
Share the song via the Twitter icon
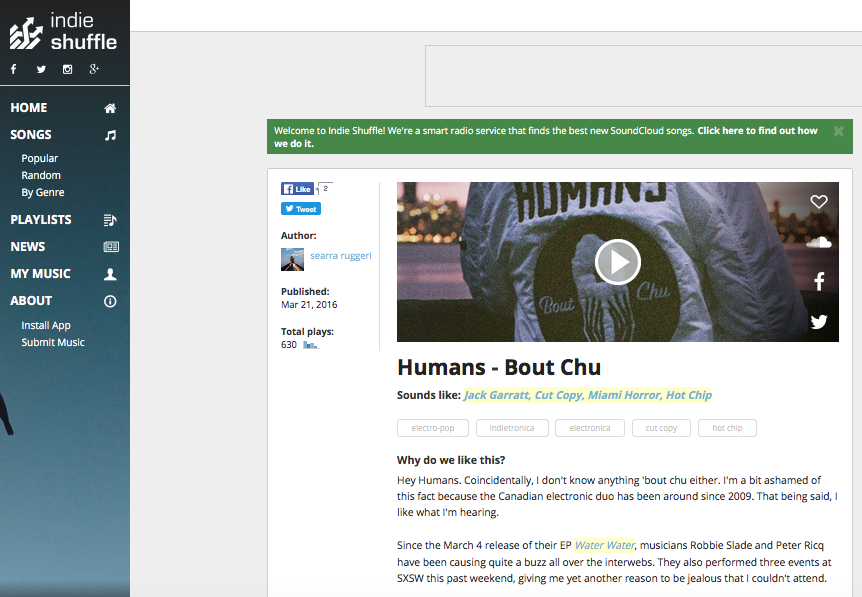pos(819,321)
